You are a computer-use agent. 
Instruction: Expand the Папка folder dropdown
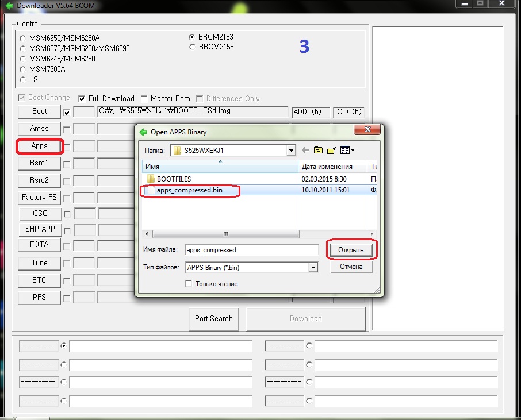point(290,151)
